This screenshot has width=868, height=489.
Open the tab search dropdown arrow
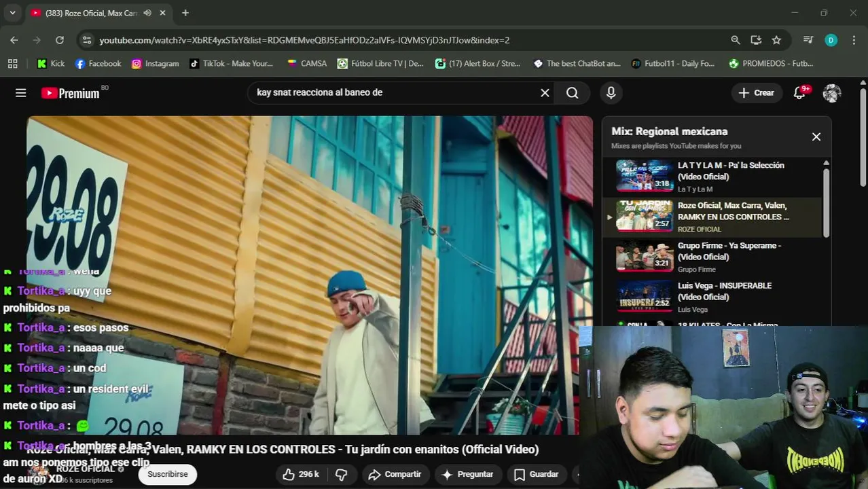pos(12,13)
